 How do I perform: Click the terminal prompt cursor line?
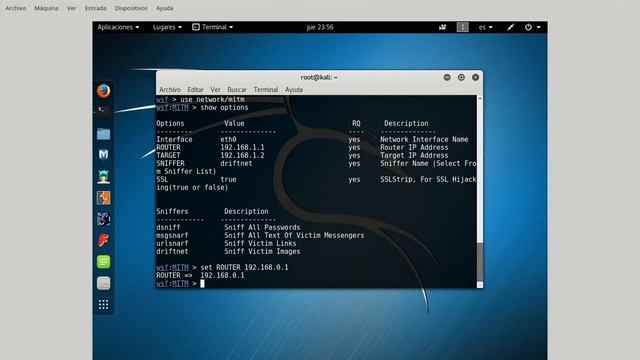click(180, 283)
